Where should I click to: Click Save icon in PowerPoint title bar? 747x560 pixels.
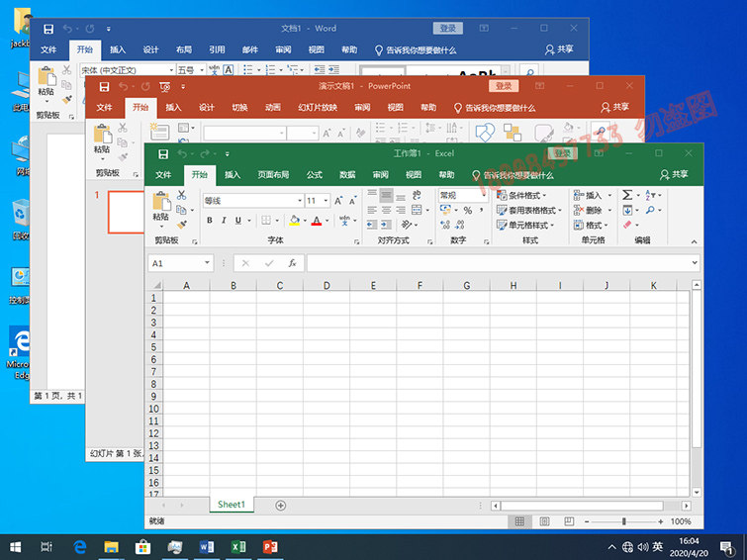click(104, 87)
